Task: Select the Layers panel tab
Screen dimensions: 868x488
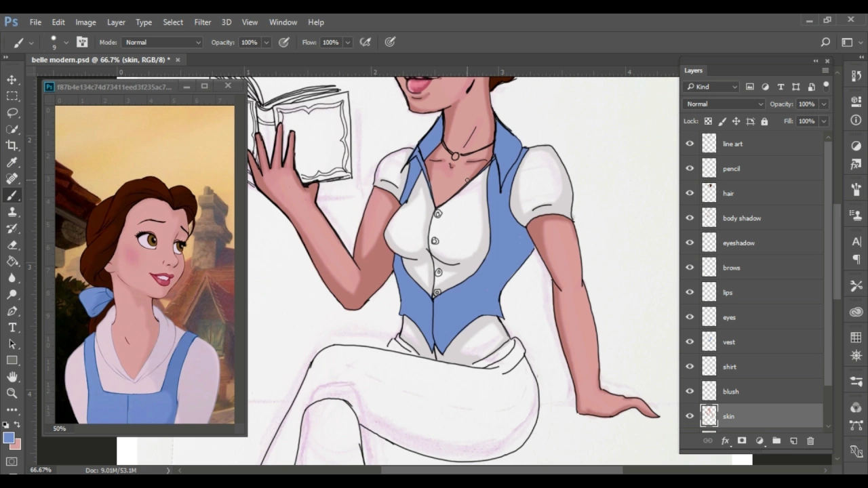Action: pyautogui.click(x=693, y=70)
